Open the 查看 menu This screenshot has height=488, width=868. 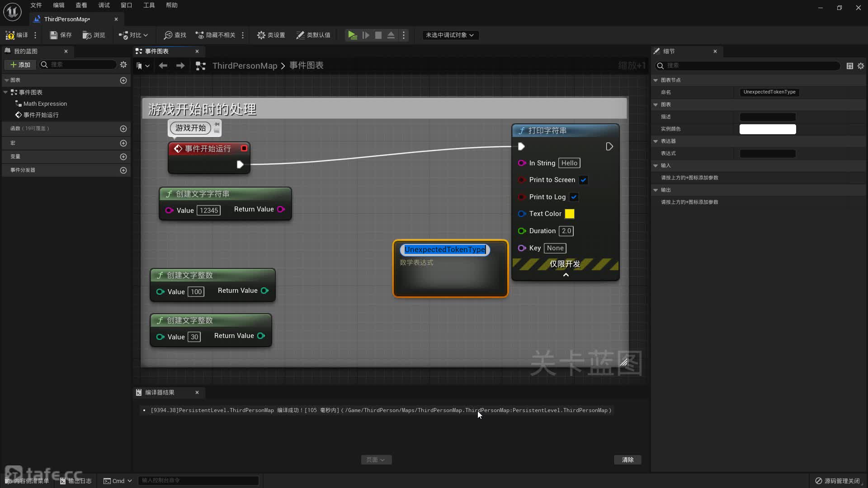[81, 5]
